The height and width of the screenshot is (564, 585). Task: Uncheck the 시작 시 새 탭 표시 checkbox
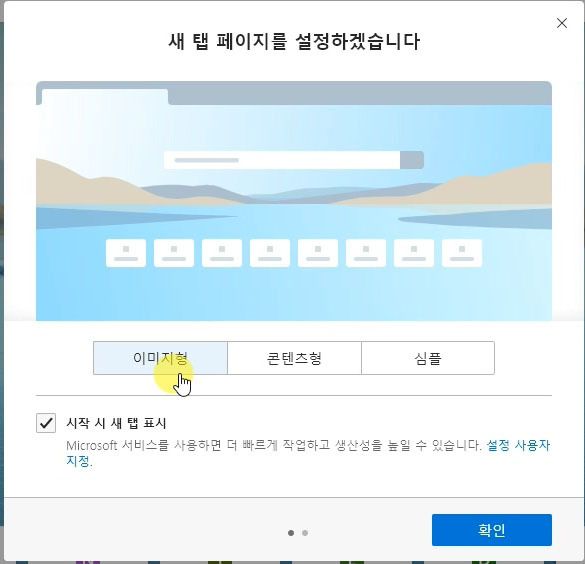point(46,423)
